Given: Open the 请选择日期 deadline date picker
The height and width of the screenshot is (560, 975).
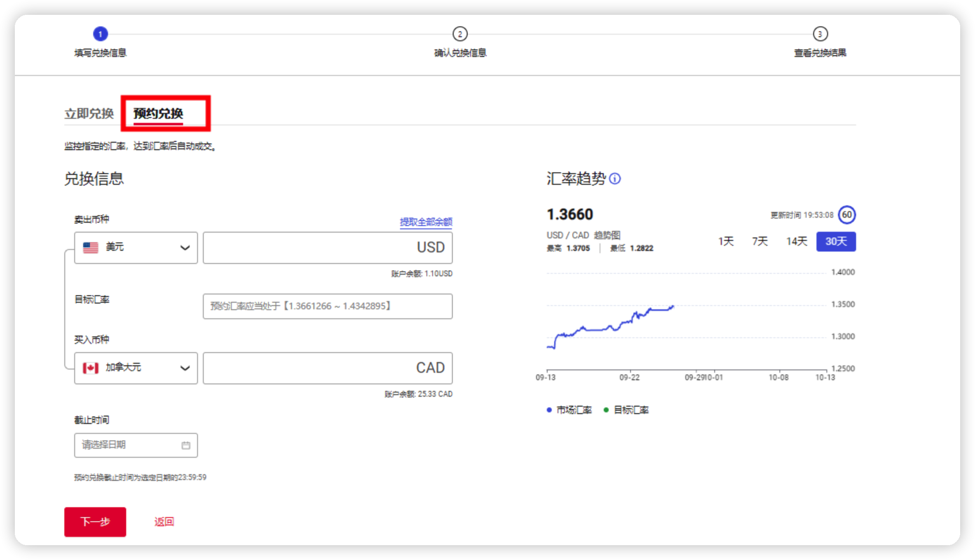Looking at the screenshot, I should tap(128, 445).
